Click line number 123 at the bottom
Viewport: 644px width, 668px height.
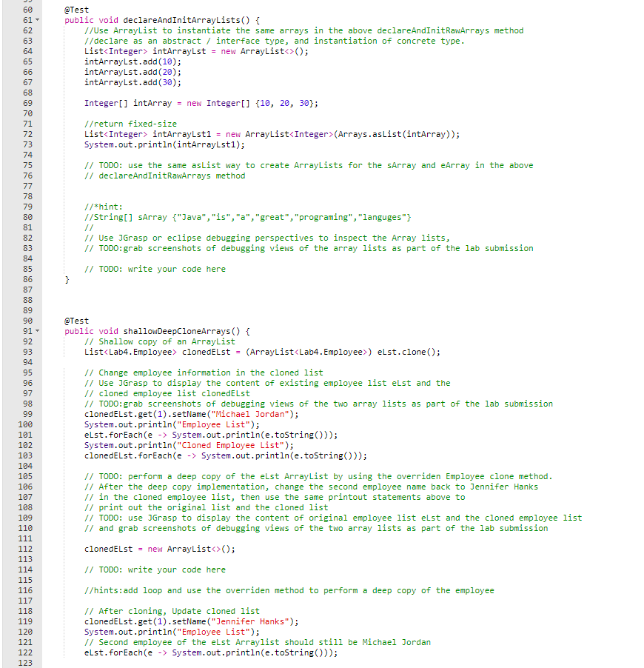click(x=24, y=663)
